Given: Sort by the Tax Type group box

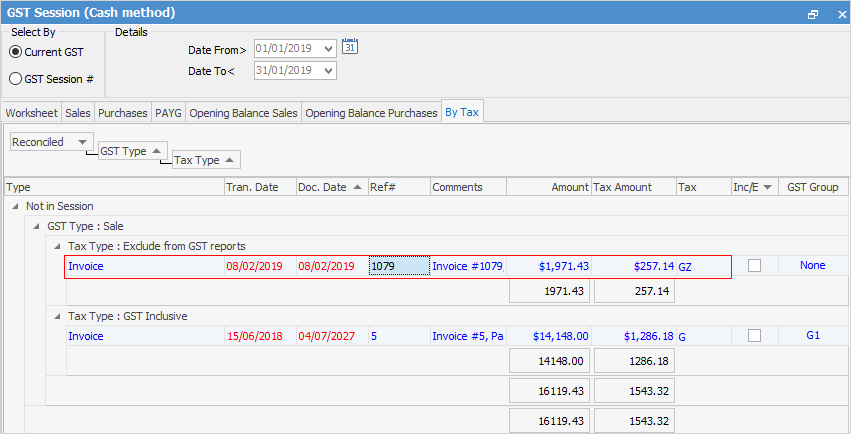Looking at the screenshot, I should 205,160.
